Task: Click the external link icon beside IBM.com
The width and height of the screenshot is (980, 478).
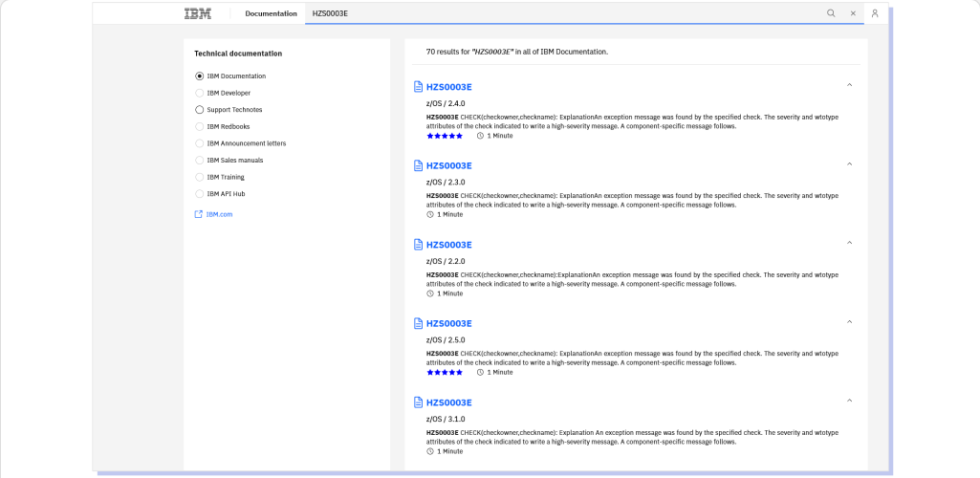Action: [x=199, y=214]
